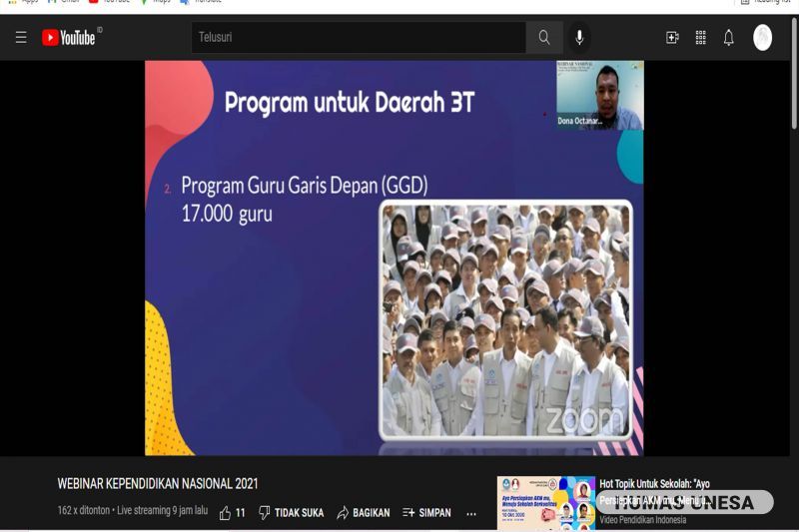Click the video player area
Viewport: 799px width, 532px height.
[394, 259]
